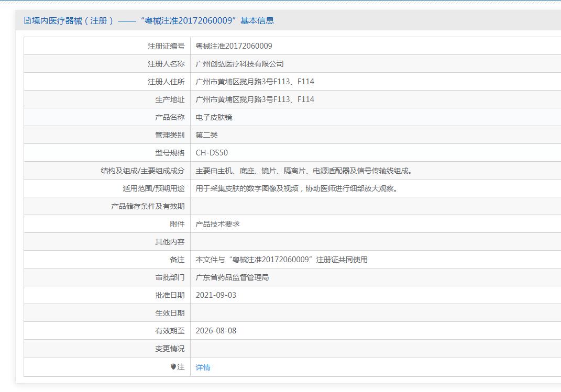Click the remark text 本文件与…注册证共同使用
The image size is (561, 392).
(x=281, y=260)
